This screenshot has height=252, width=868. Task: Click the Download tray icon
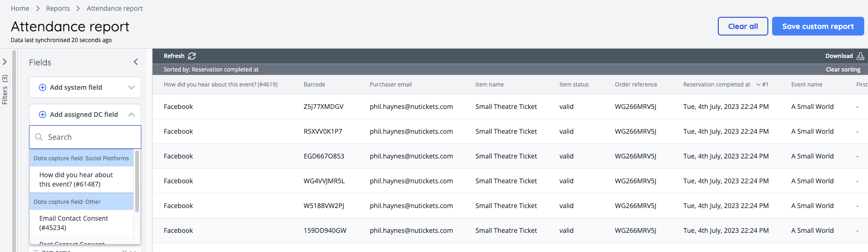pyautogui.click(x=860, y=56)
